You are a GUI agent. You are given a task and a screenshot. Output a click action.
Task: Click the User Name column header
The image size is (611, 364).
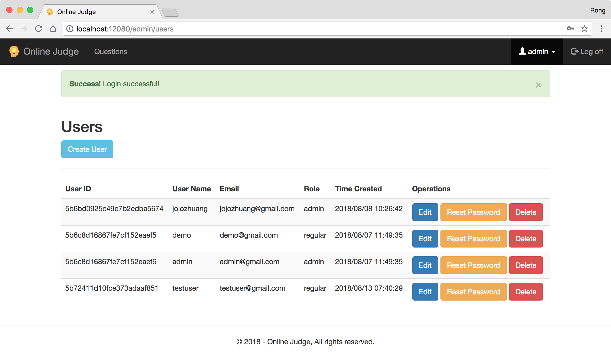point(192,189)
